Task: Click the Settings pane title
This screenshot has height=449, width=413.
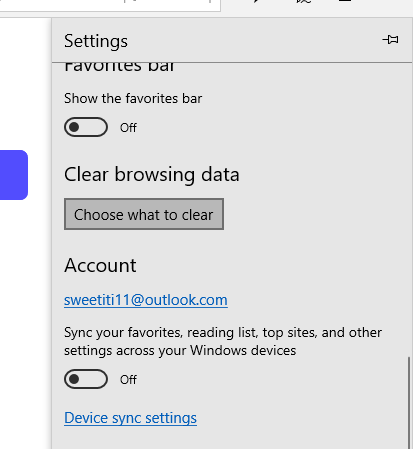Action: tap(96, 41)
